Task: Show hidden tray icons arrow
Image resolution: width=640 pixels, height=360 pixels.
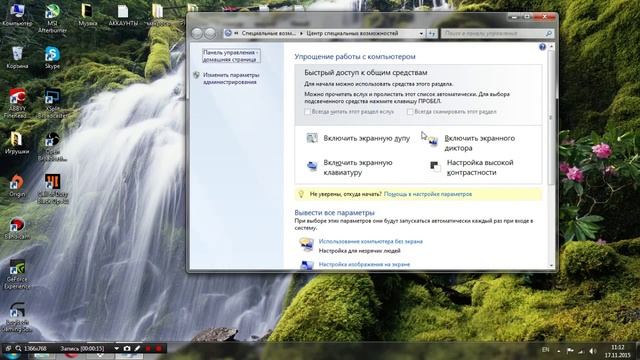Action: click(x=558, y=351)
